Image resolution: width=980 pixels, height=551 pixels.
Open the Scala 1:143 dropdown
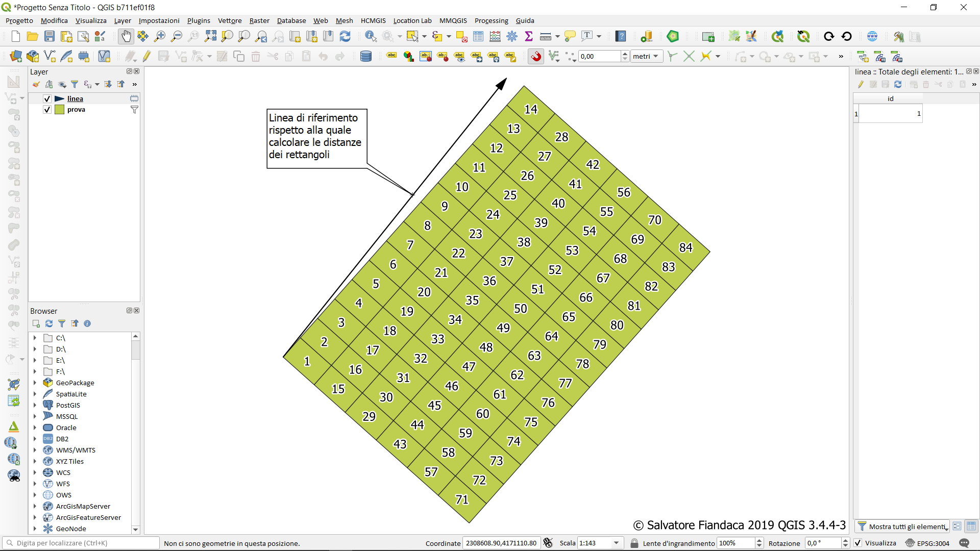click(x=616, y=543)
